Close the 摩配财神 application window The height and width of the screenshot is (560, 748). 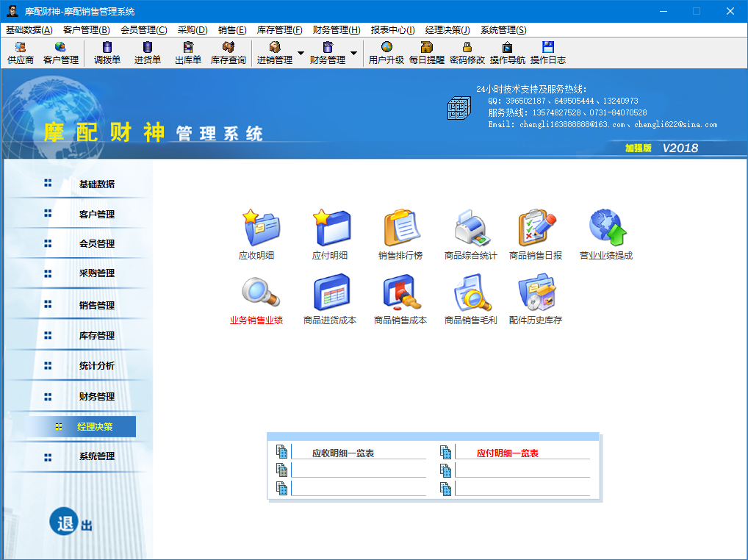[x=730, y=11]
